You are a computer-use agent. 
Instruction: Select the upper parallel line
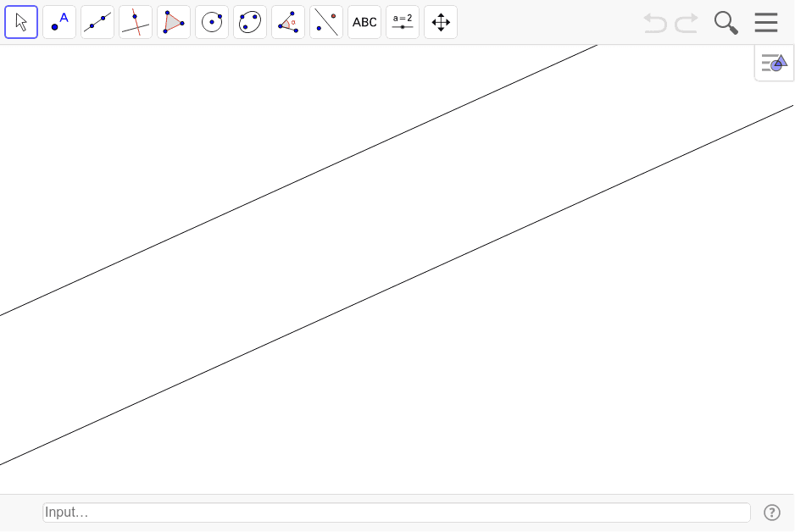[x=299, y=180]
